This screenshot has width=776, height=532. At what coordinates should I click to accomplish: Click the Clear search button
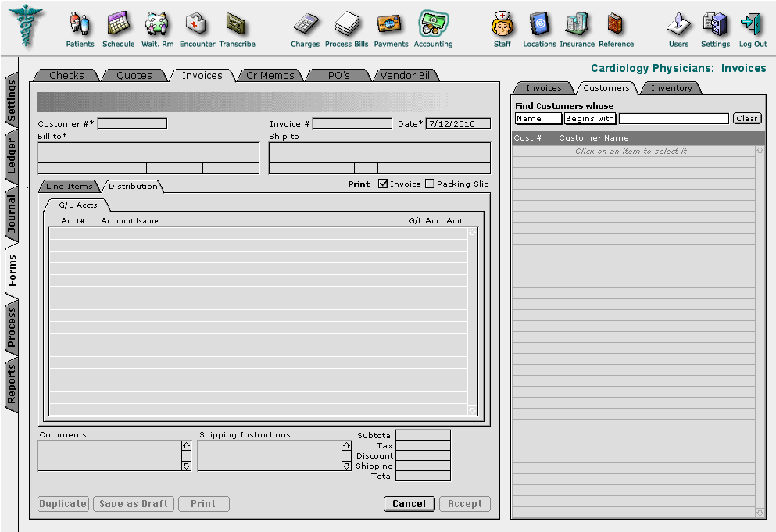(747, 119)
